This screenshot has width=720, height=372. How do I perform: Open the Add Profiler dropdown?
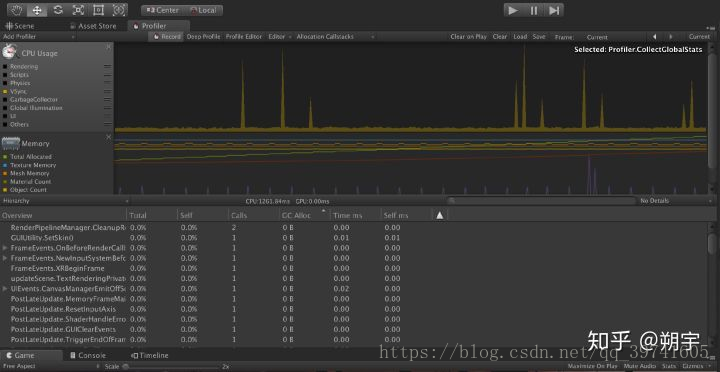(x=39, y=36)
